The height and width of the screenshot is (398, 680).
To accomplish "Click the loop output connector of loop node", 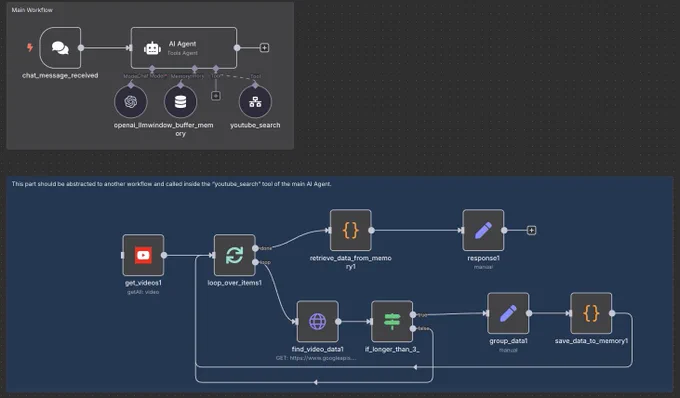I will coord(255,262).
